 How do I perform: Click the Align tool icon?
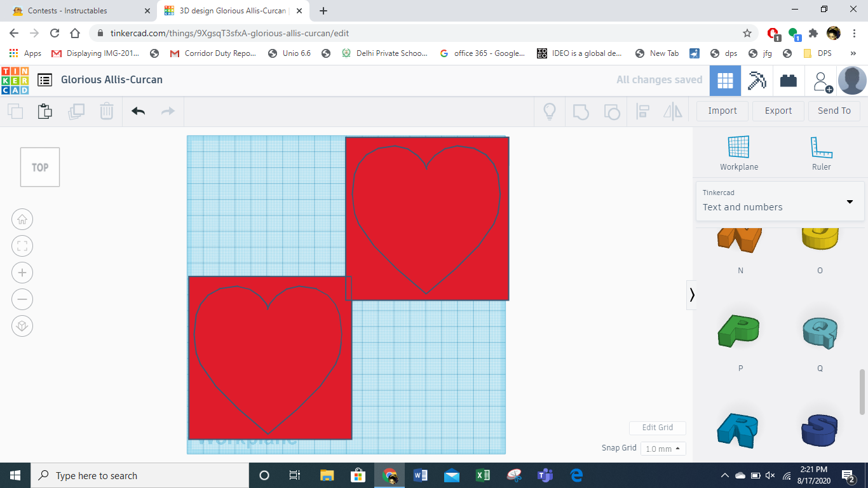(642, 112)
